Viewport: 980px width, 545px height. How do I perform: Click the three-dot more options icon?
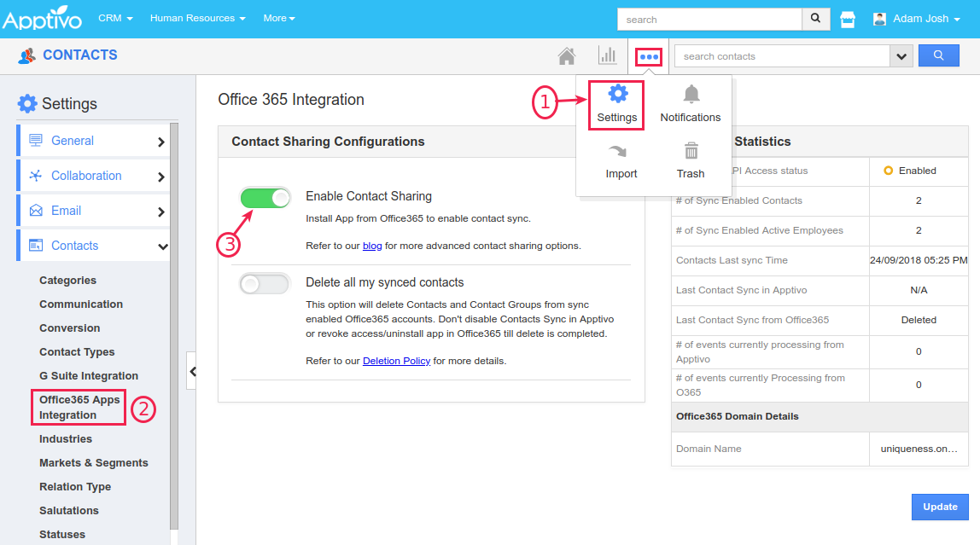(x=649, y=57)
